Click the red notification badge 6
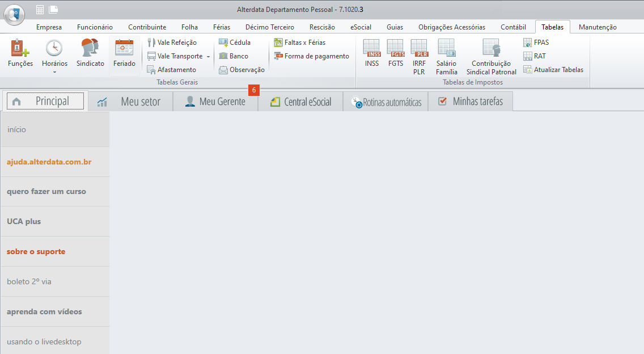 254,90
